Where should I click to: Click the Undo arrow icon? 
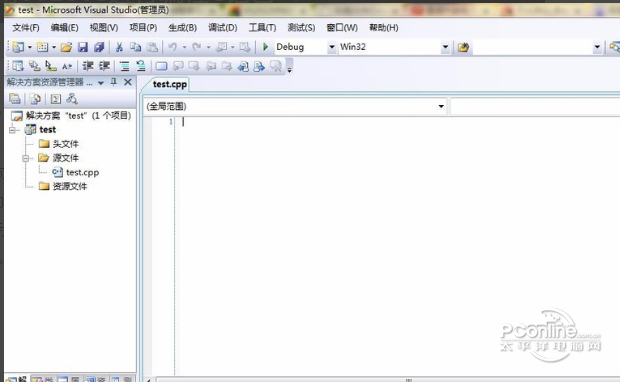[x=172, y=47]
